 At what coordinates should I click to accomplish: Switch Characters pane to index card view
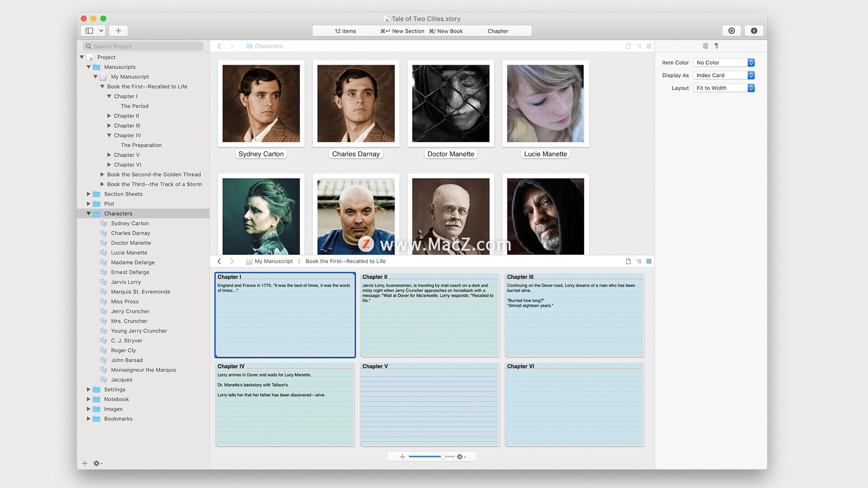(x=649, y=46)
